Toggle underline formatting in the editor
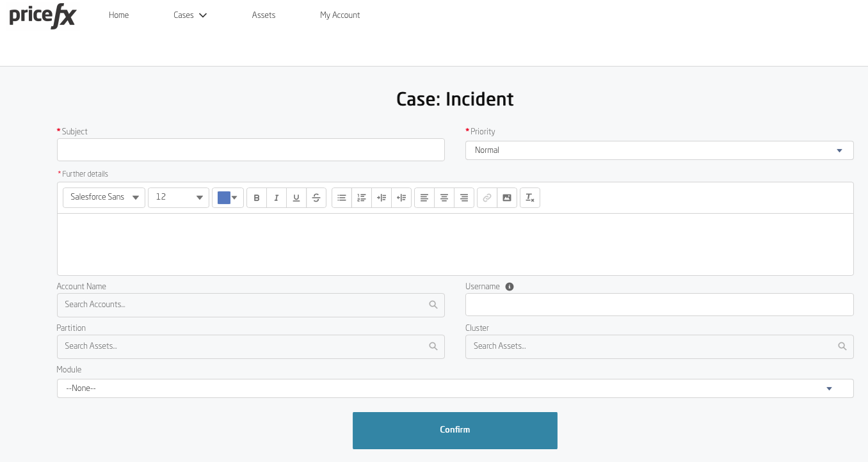Screen dimensions: 868x462 pos(296,198)
